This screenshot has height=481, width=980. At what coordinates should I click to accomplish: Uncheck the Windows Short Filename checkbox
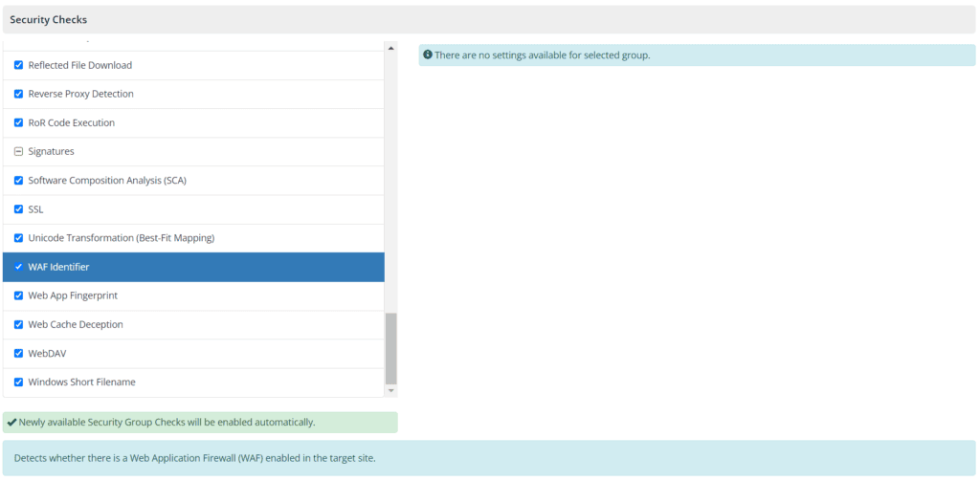[x=18, y=382]
